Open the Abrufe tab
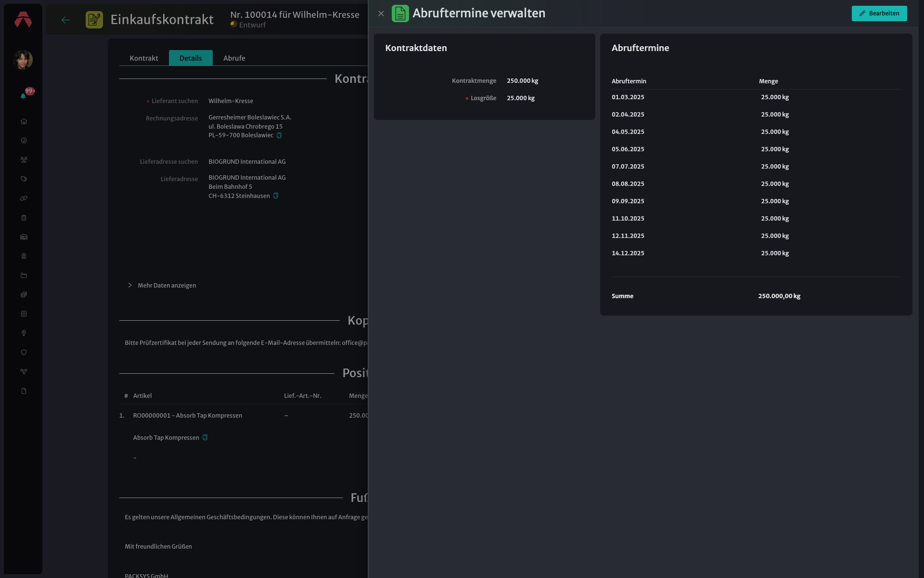Viewport: 924px width, 578px height. click(234, 58)
